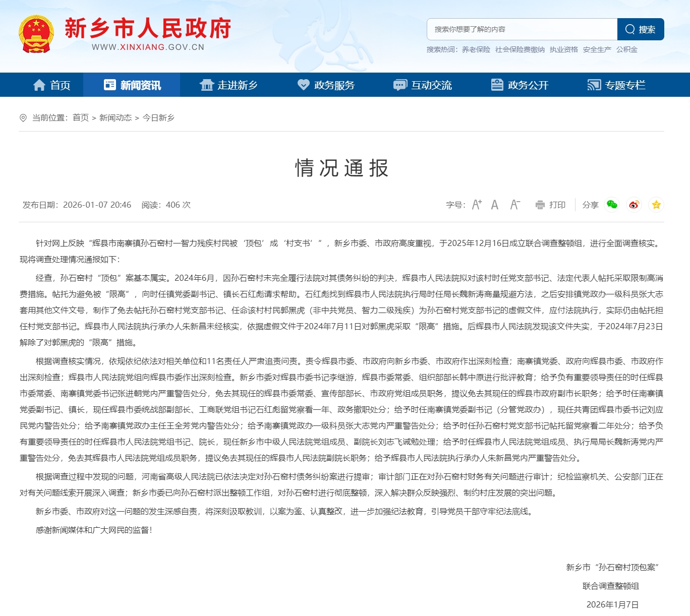The width and height of the screenshot is (690, 616).
Task: Open the 新闻资讯 navigation tab
Action: coord(132,85)
